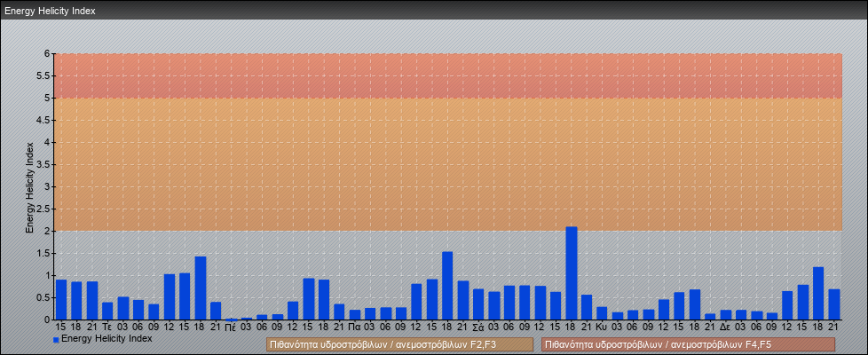The height and width of the screenshot is (355, 868).
Task: Select the F4,F5 tornado probability legend box
Action: [x=688, y=344]
